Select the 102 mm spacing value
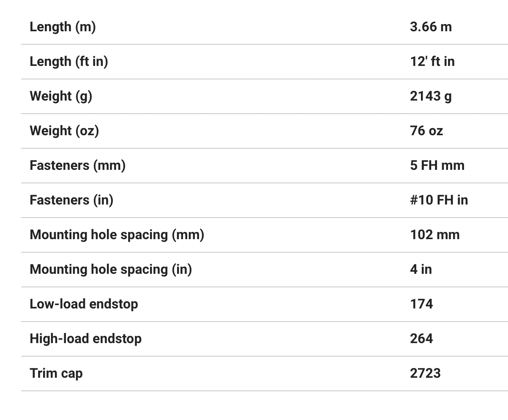This screenshot has height=420, width=508. 434,235
